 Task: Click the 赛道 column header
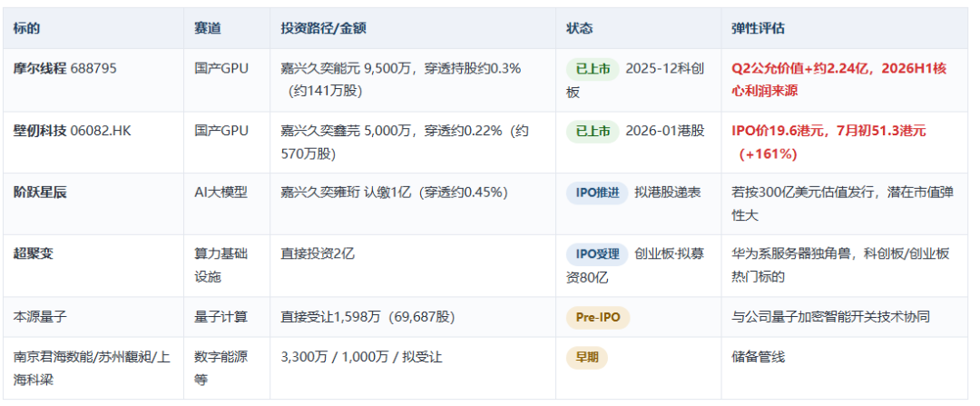tap(227, 29)
